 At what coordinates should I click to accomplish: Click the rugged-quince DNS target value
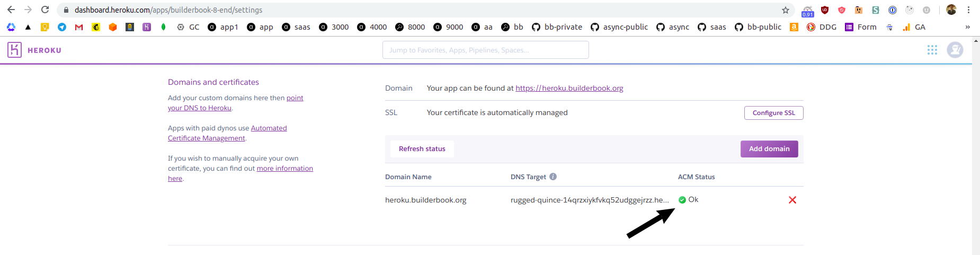(590, 200)
